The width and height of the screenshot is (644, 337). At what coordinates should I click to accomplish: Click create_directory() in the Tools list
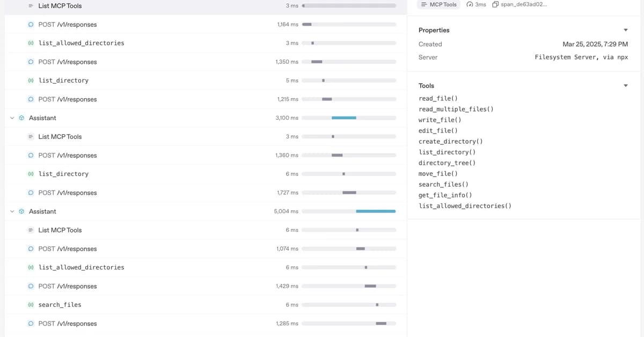click(450, 142)
